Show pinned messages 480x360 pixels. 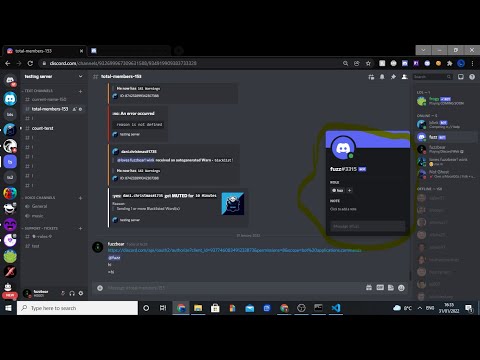[393, 77]
